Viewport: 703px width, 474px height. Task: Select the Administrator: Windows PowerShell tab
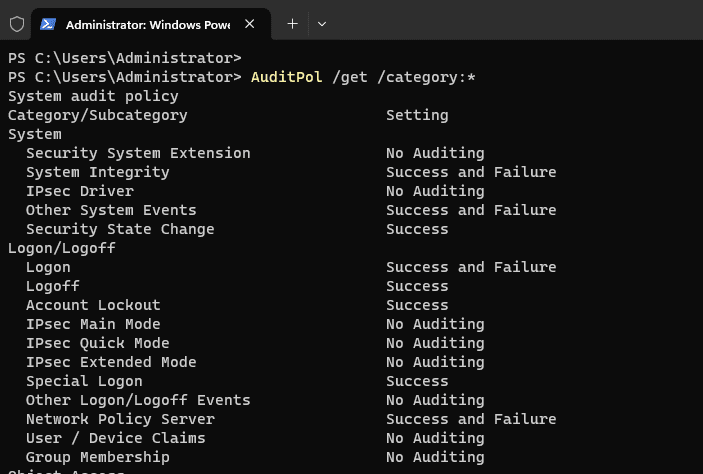coord(147,24)
